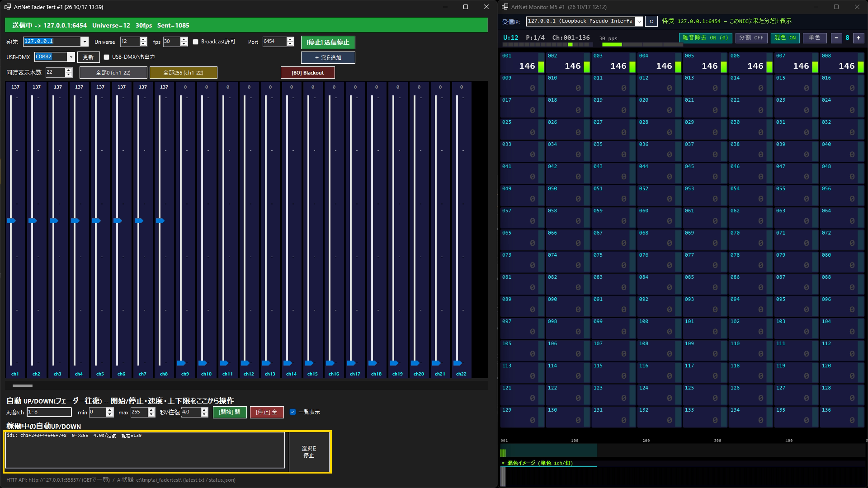Increase the 同時表示本数 count spinner
The height and width of the screenshot is (488, 868).
pyautogui.click(x=69, y=70)
